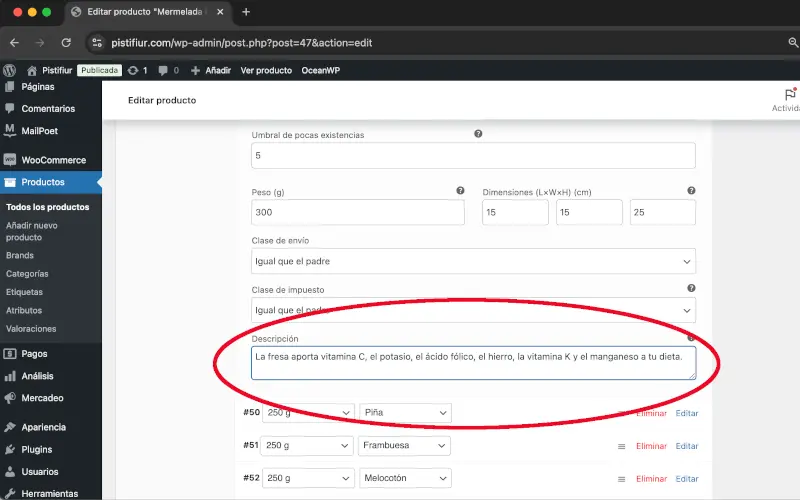
Task: Open Etiquetas submenu
Action: 24,292
